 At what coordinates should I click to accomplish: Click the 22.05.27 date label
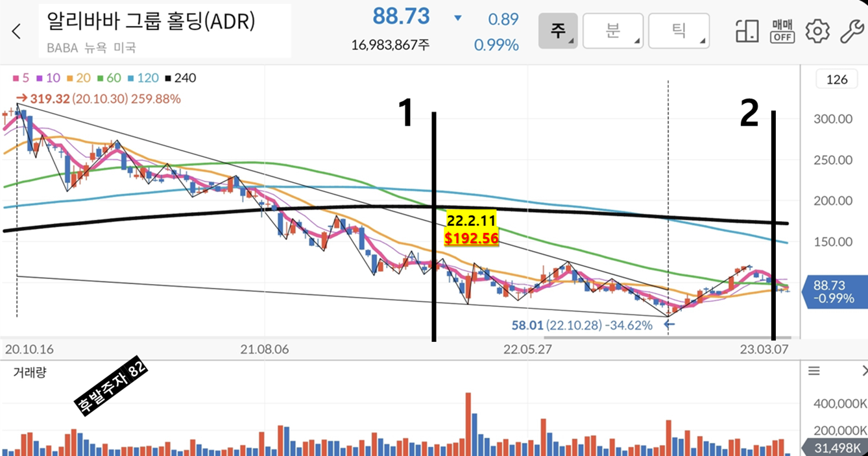[x=527, y=349]
